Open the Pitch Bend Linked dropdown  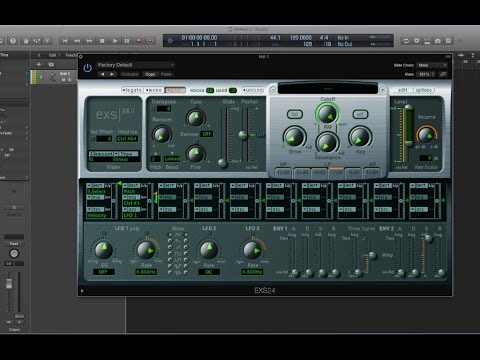point(172,159)
